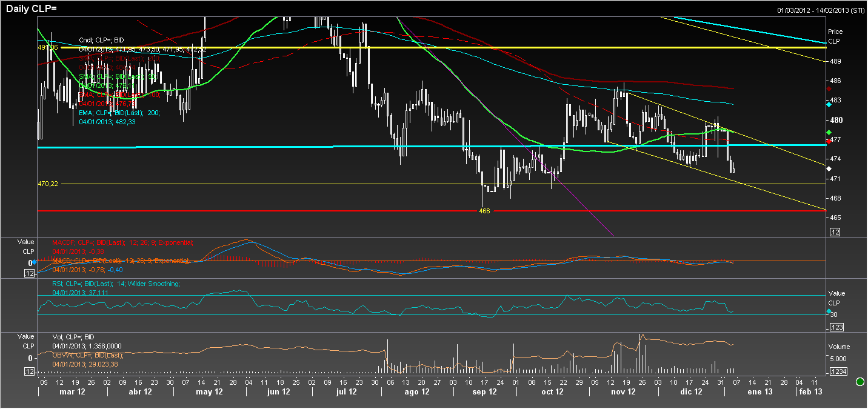
Task: Click the dark red diamond marker near 485
Action: pyautogui.click(x=829, y=88)
